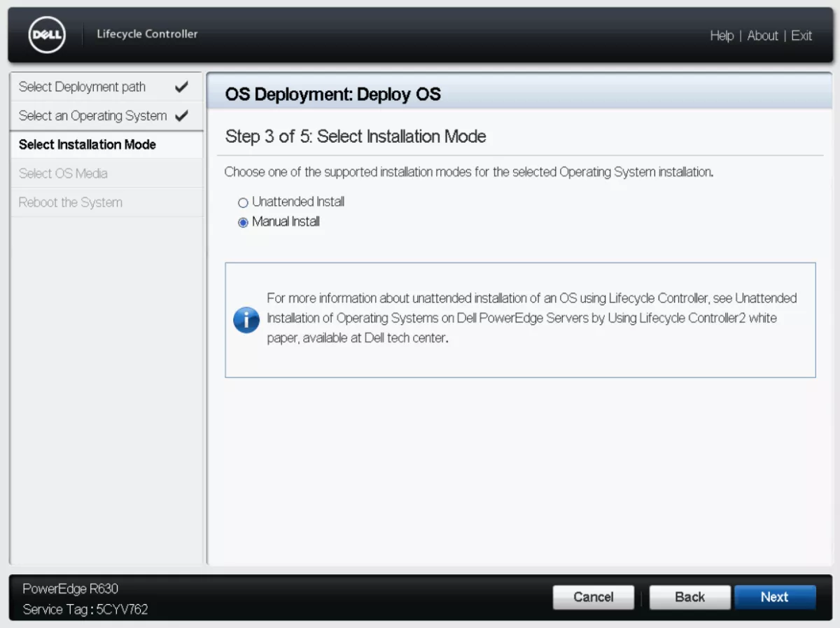
Task: Open the Reboot the System step
Action: click(106, 202)
